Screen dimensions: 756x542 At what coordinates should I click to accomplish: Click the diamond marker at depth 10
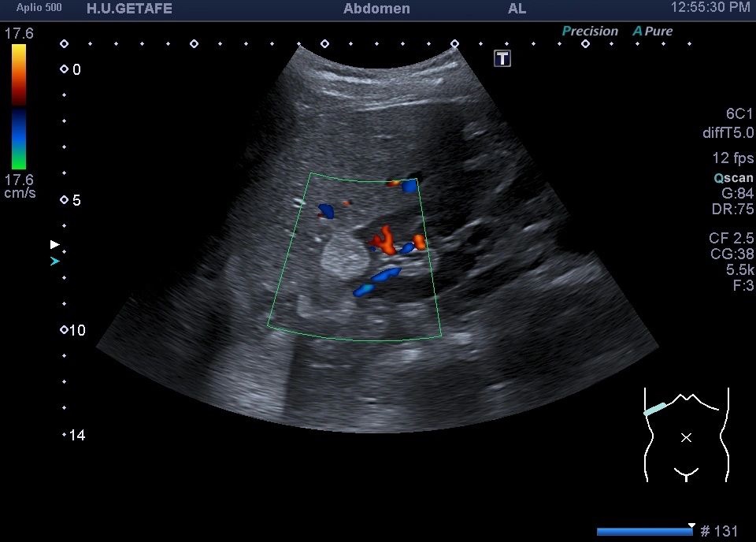pos(64,330)
